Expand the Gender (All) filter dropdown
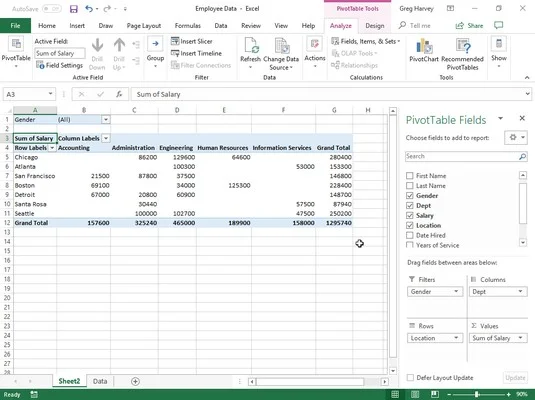This screenshot has width=535, height=400. point(106,119)
